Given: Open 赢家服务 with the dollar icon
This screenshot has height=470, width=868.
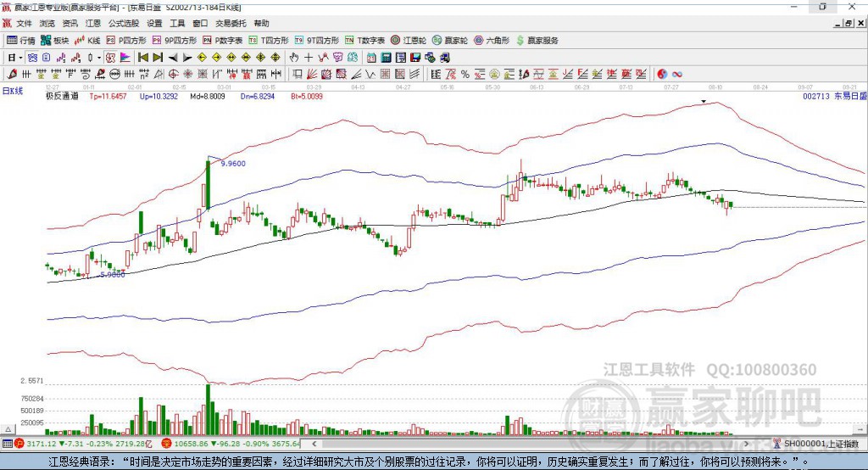Looking at the screenshot, I should (537, 41).
